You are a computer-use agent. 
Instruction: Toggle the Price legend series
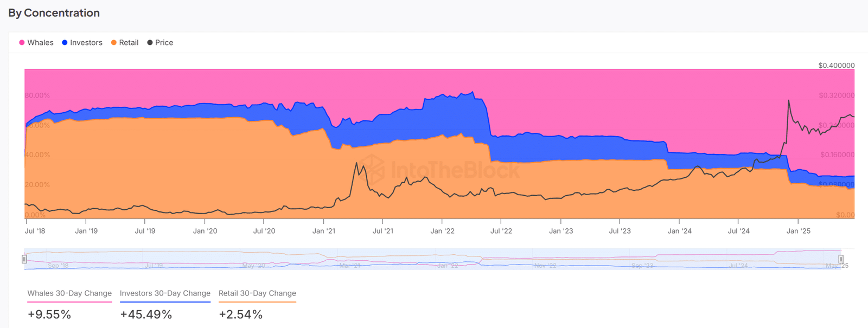coord(160,42)
